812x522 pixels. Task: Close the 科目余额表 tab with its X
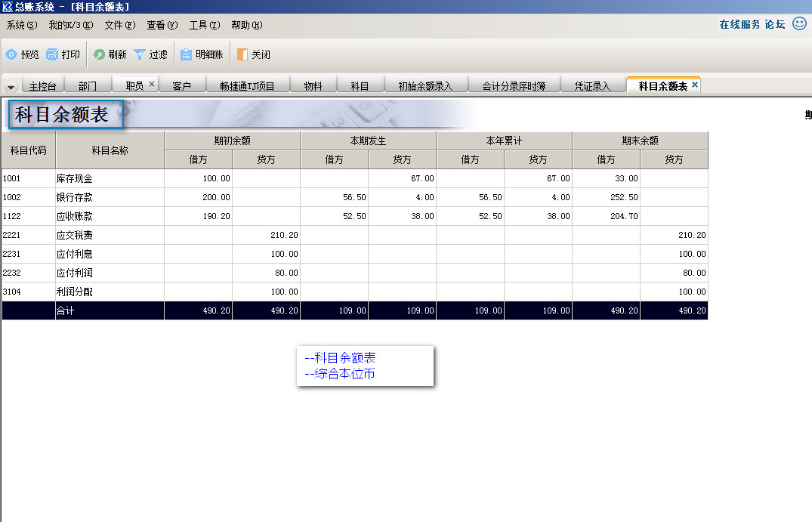pyautogui.click(x=695, y=85)
